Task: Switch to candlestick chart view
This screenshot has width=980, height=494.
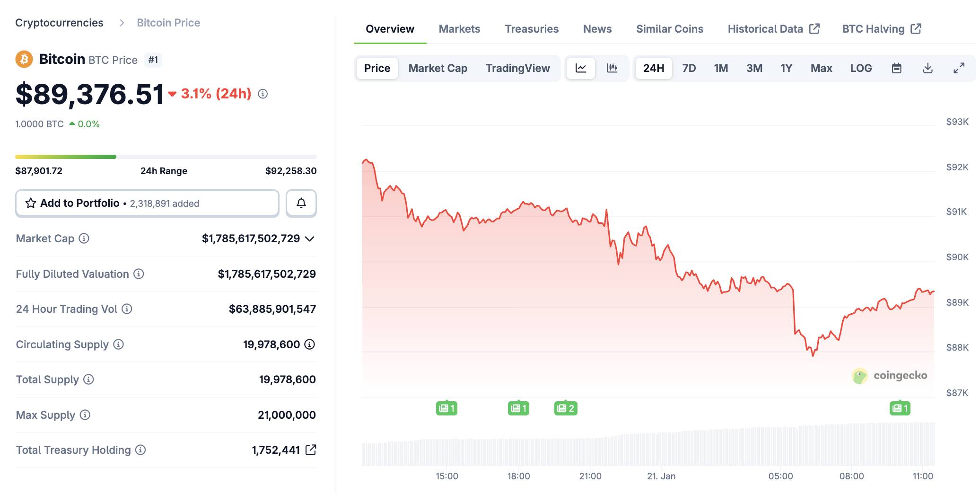Action: [612, 68]
